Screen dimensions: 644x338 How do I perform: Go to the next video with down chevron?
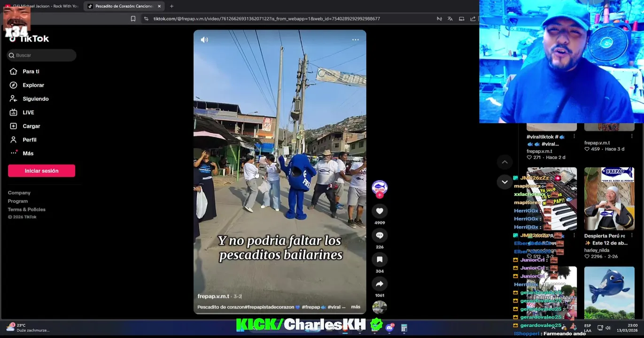click(x=504, y=182)
